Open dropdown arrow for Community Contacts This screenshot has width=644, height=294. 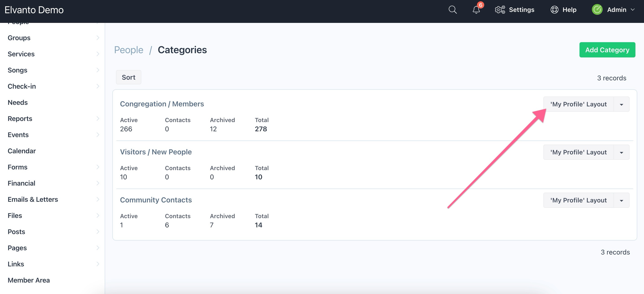click(x=621, y=200)
